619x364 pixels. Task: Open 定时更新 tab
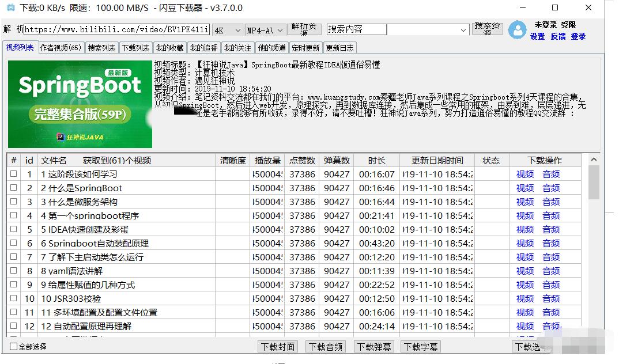305,48
